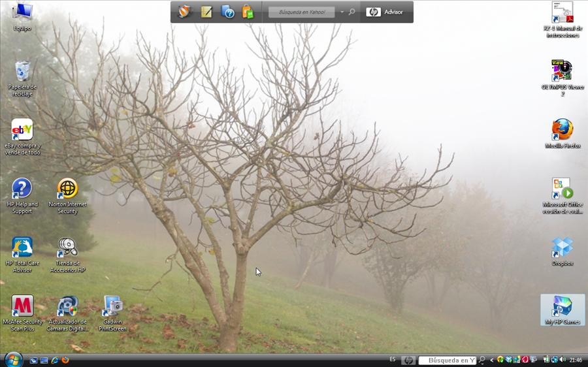Click the orange globe icon in HP Advisor dock
This screenshot has width=588, height=367.
(184, 12)
